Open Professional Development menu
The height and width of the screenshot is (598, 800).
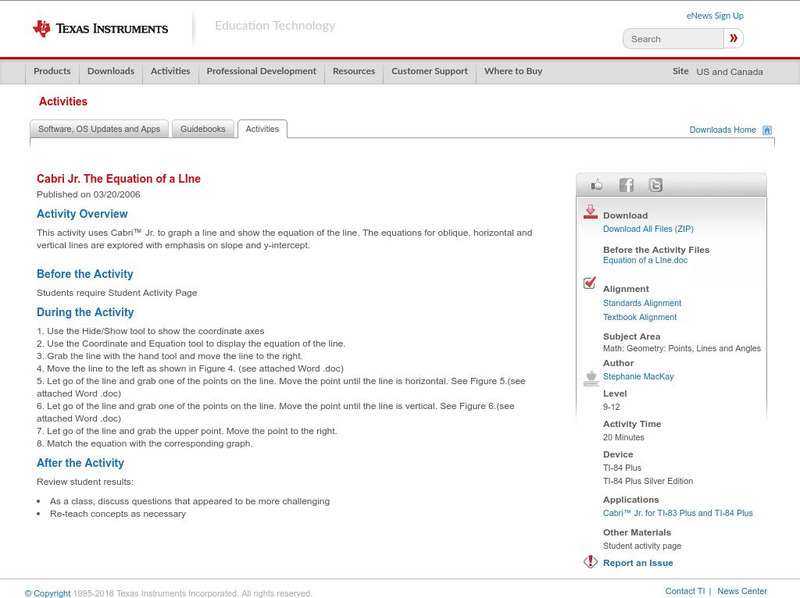tap(261, 71)
